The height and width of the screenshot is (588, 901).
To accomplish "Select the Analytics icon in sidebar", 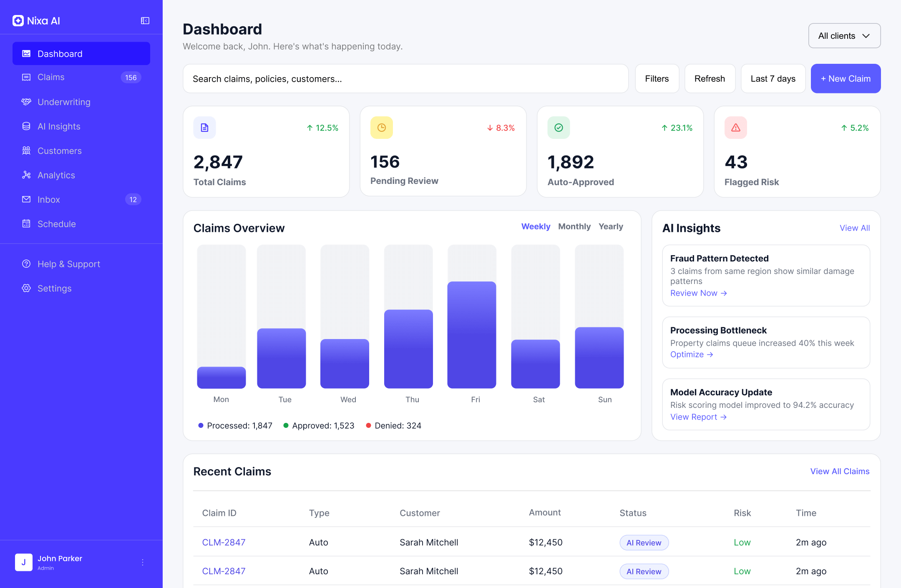I will tap(26, 175).
